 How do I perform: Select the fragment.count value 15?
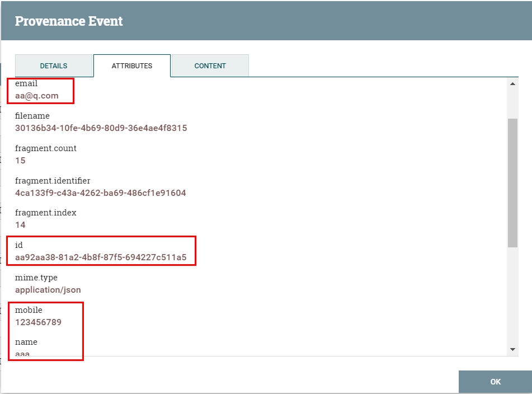pos(20,161)
